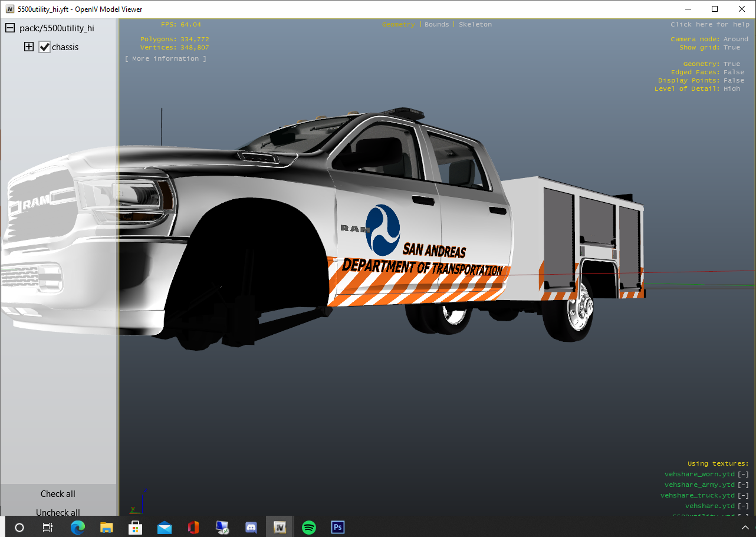The height and width of the screenshot is (537, 756).
Task: Open the Mail app from the taskbar
Action: [x=165, y=527]
